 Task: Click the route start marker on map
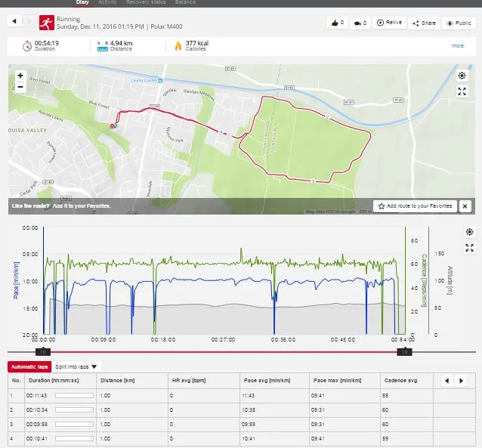(115, 125)
